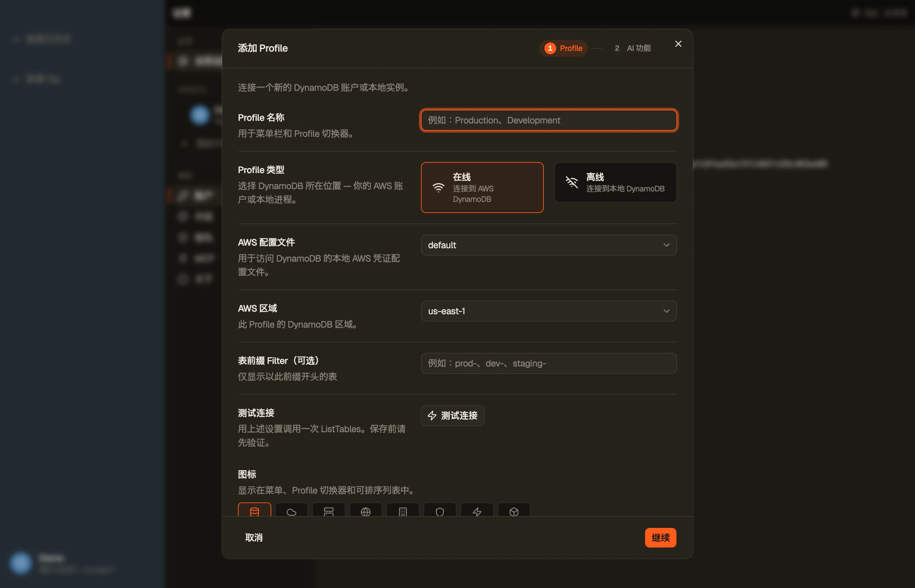This screenshot has height=588, width=915.
Task: Click the 添加 Profile dialog title
Action: click(263, 48)
